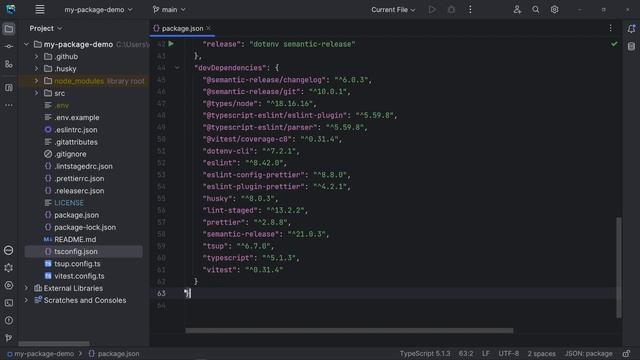This screenshot has height=360, width=640.
Task: Run the release script gutter arrow
Action: pos(171,44)
